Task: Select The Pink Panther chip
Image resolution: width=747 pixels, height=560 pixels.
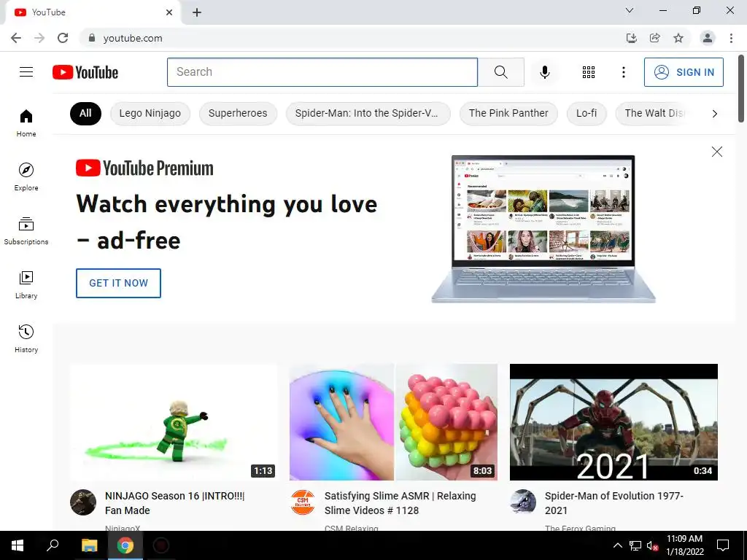Action: pyautogui.click(x=508, y=113)
